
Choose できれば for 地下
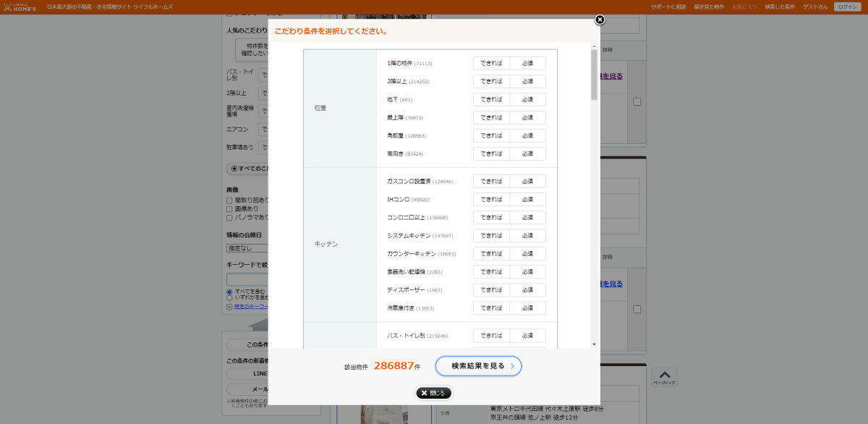point(492,100)
